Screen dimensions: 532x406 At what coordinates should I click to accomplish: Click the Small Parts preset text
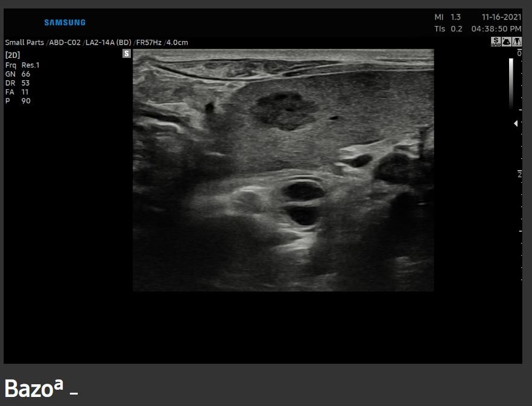[24, 42]
